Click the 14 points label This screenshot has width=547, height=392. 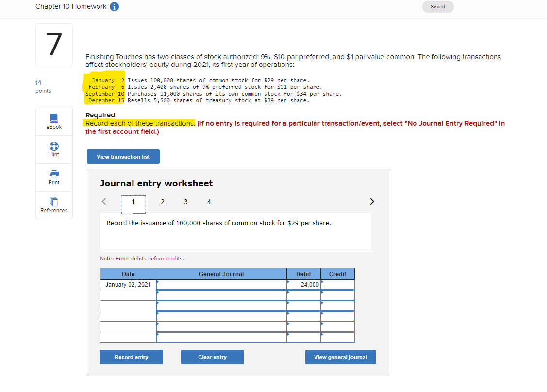pos(43,86)
